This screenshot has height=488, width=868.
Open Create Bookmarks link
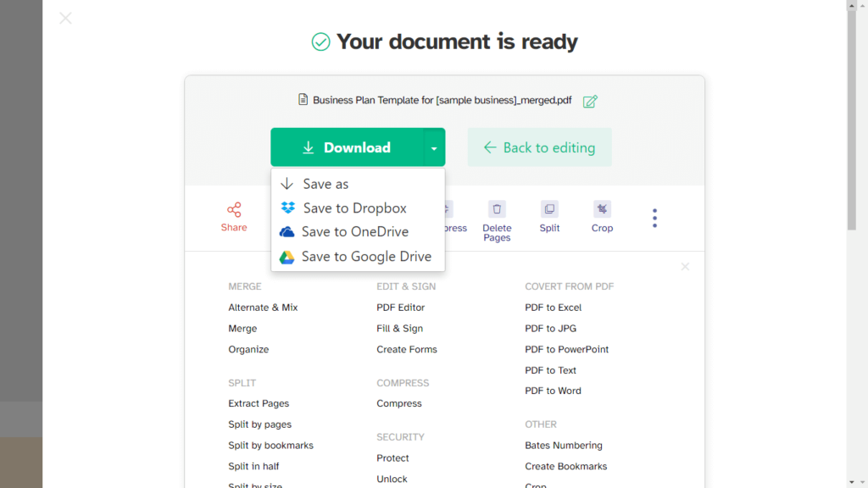pos(565,467)
